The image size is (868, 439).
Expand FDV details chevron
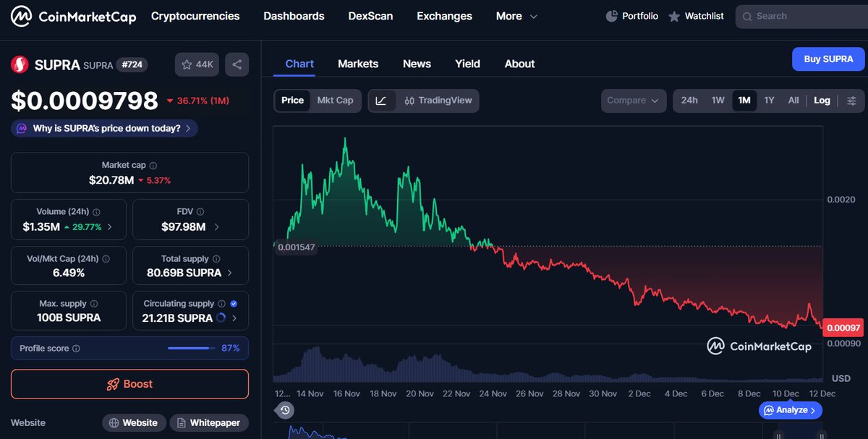(x=216, y=227)
